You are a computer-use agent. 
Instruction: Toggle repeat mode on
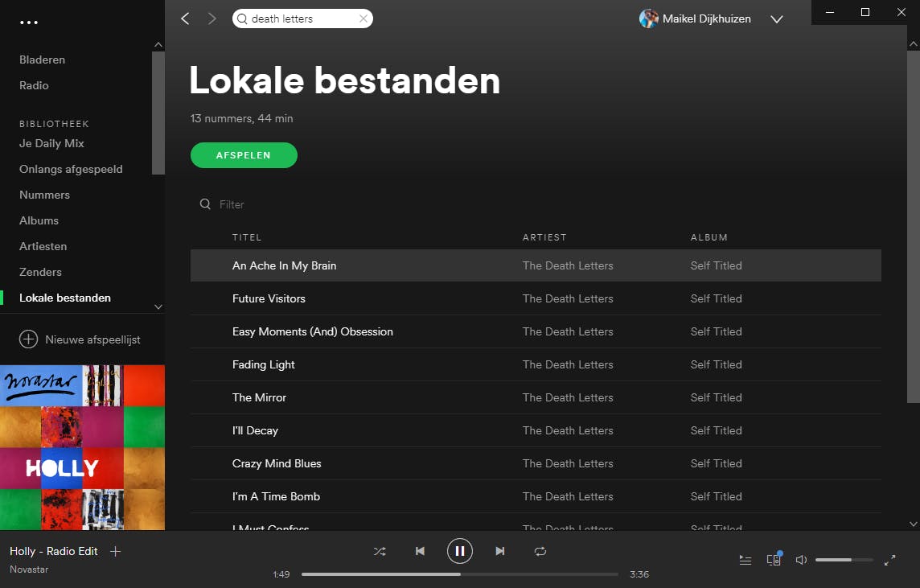click(x=540, y=551)
